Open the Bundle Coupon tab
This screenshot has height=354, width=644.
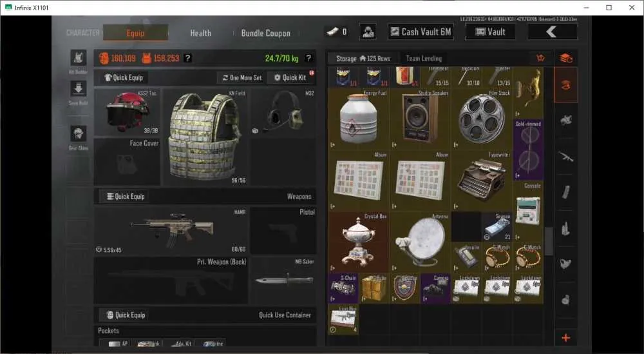coord(266,34)
